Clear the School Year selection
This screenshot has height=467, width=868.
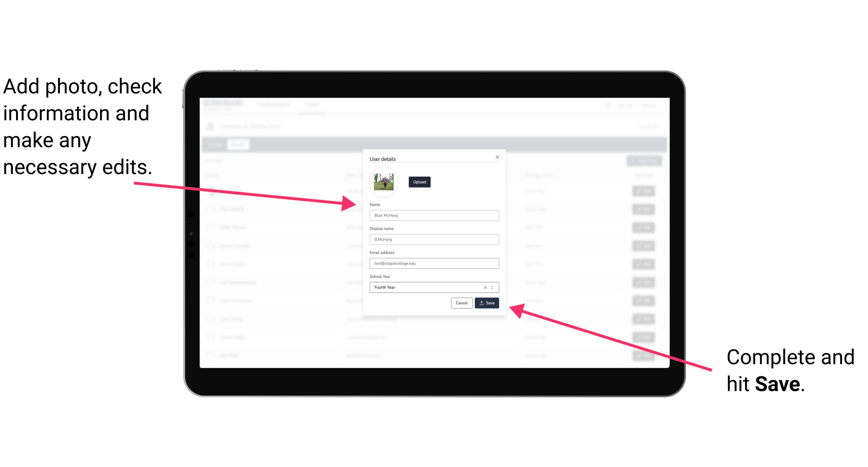point(485,288)
